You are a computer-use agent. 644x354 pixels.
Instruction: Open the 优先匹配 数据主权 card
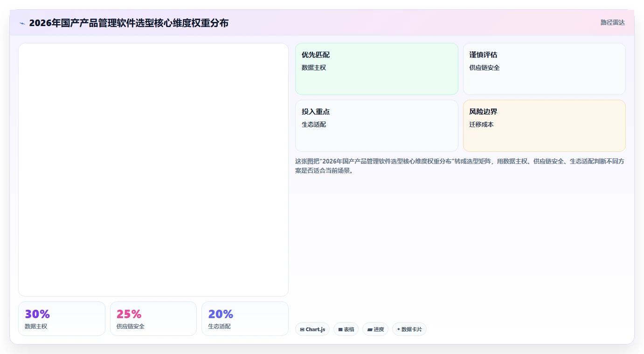click(377, 69)
